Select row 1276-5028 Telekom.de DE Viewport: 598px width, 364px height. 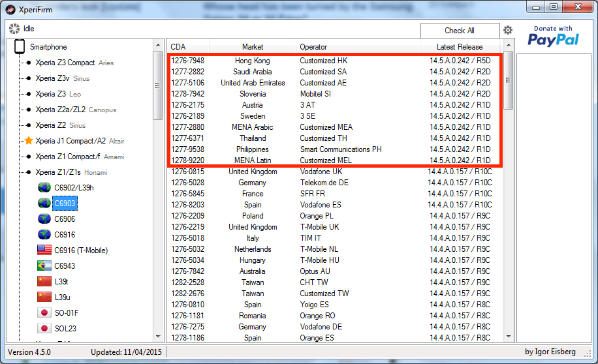[335, 183]
